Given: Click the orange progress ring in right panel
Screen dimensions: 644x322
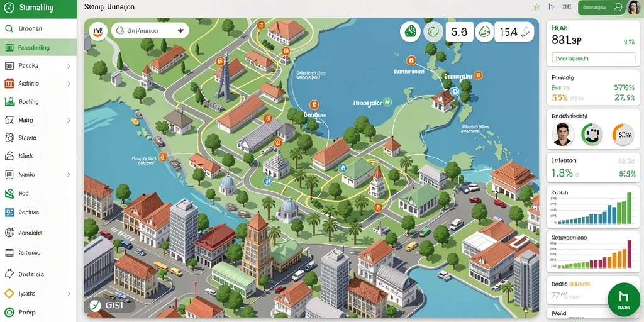Looking at the screenshot, I should point(623,135).
